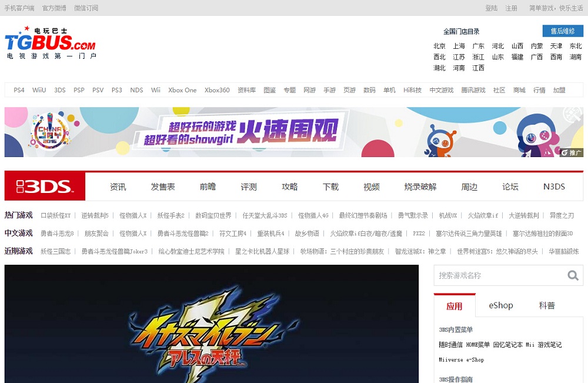Click the TGBUS.com logo

pos(50,43)
